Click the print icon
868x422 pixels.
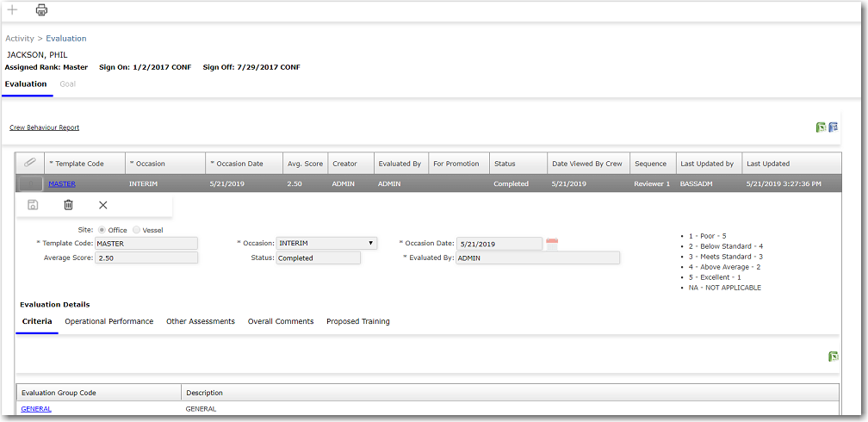click(x=41, y=10)
